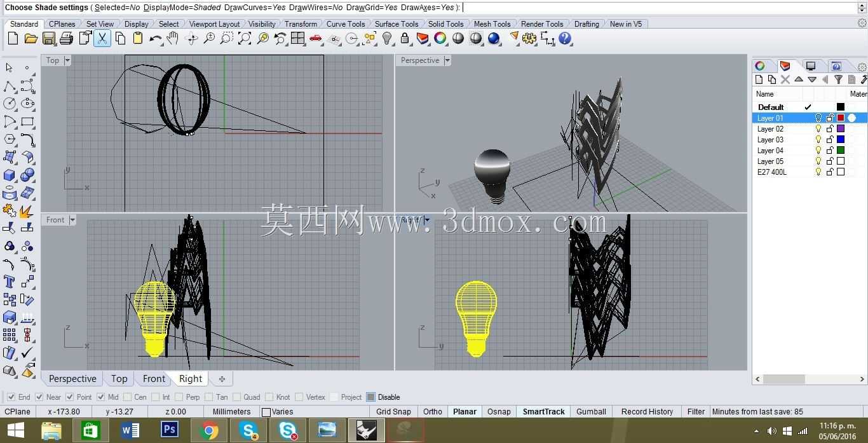The image size is (868, 443).
Task: Click the red car render icon
Action: tap(316, 39)
